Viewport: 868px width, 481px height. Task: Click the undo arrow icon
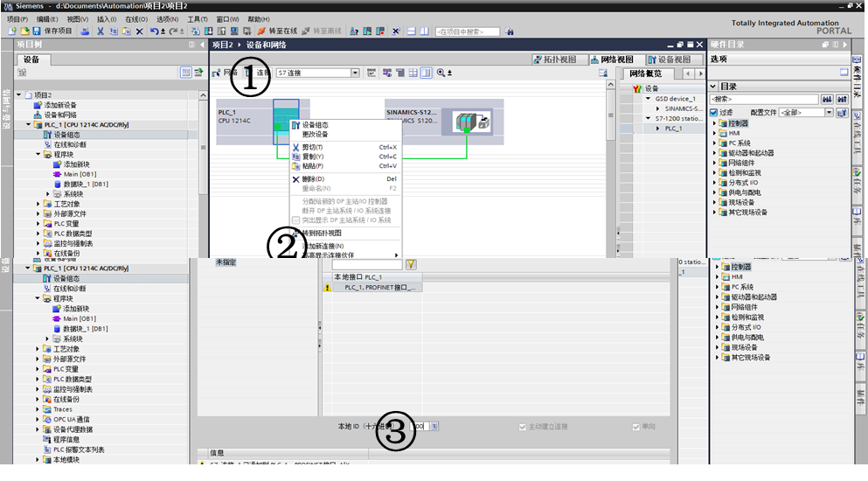tap(154, 31)
